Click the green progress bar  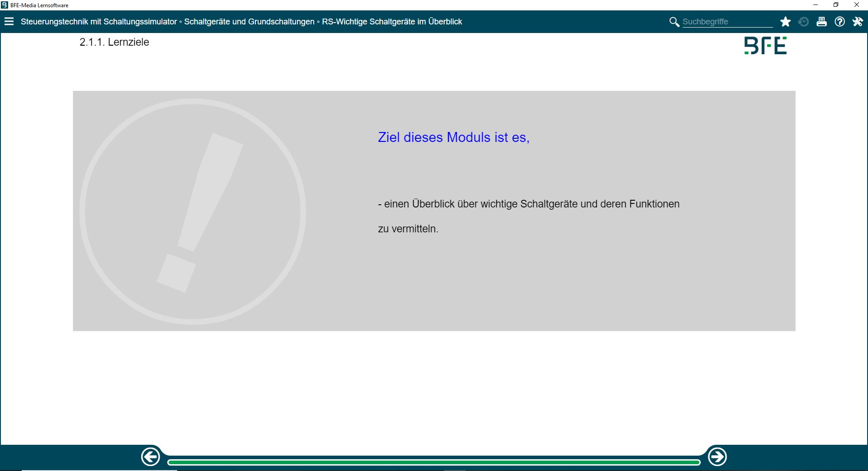tap(434, 462)
